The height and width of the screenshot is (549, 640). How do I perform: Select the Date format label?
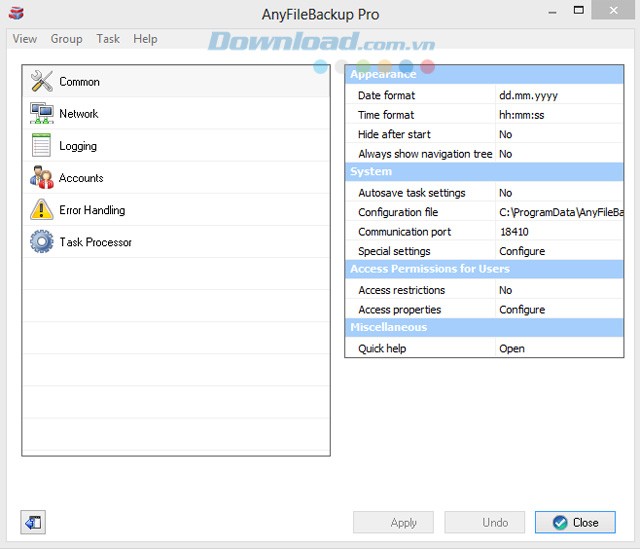tap(386, 96)
